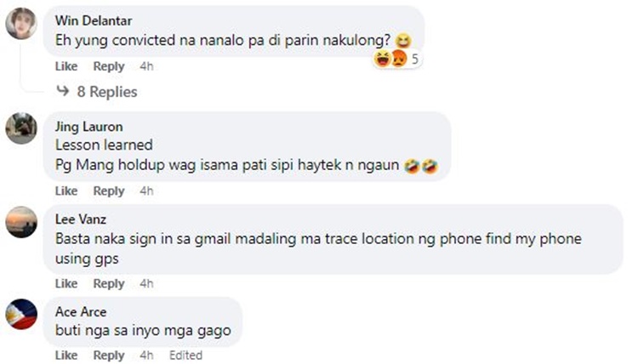Reply to Win Delantar's comment

click(109, 65)
